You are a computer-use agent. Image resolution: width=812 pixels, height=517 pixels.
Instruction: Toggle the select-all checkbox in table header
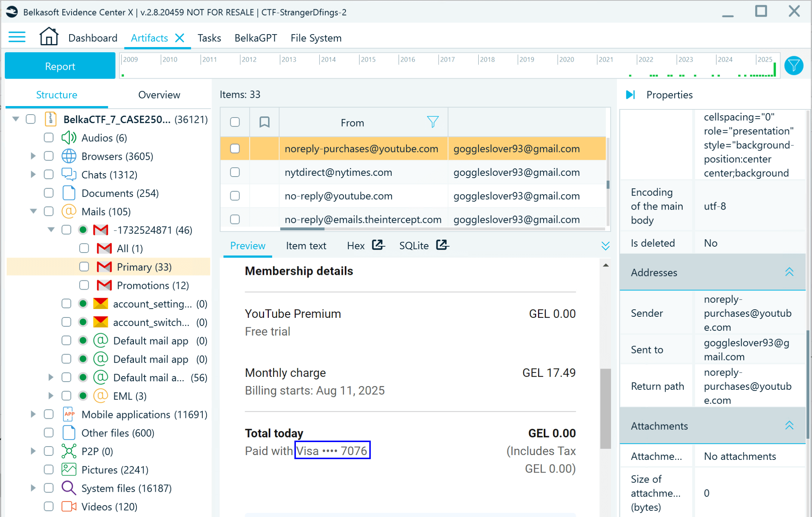(x=235, y=122)
